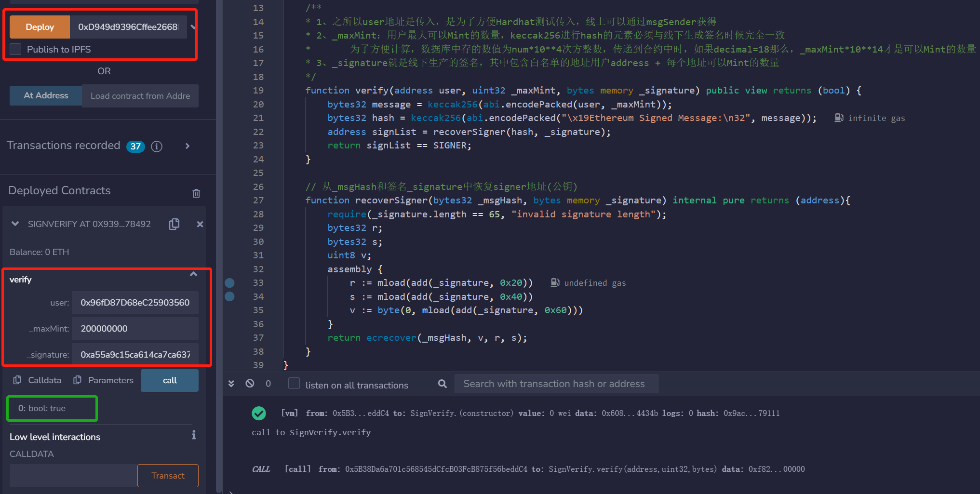Copy the SIGNVERIFY contract address

coord(174,224)
